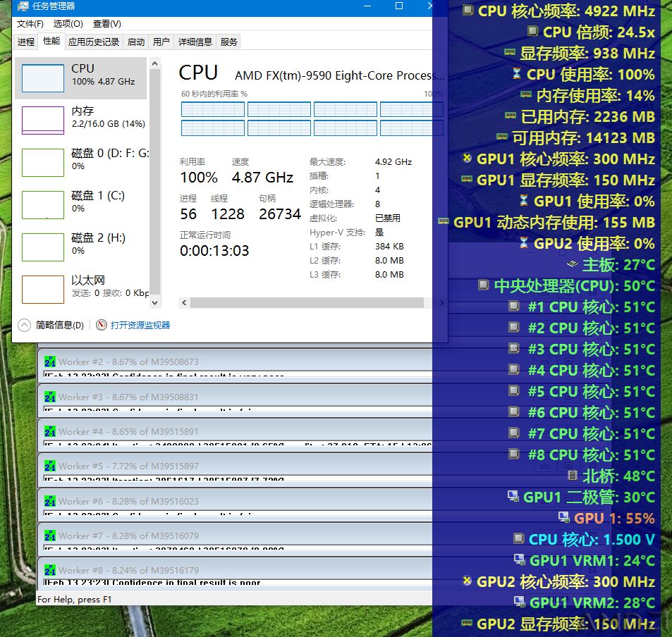The height and width of the screenshot is (637, 672).
Task: Switch to the 进程 tab
Action: pyautogui.click(x=25, y=42)
